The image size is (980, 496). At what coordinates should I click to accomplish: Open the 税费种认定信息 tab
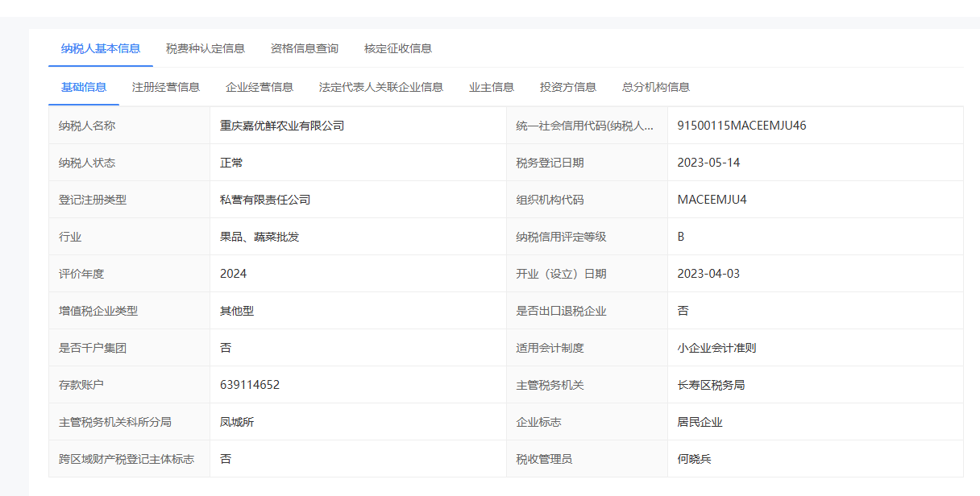(x=206, y=48)
